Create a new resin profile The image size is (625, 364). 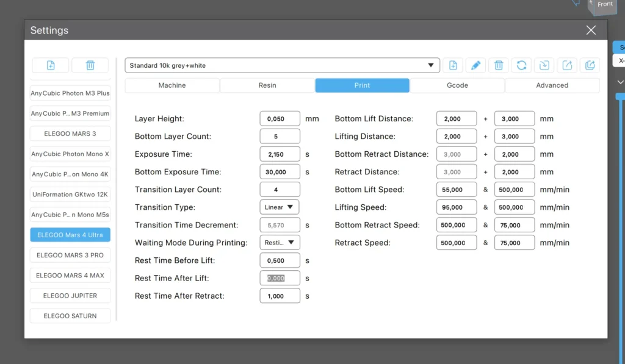pyautogui.click(x=453, y=65)
